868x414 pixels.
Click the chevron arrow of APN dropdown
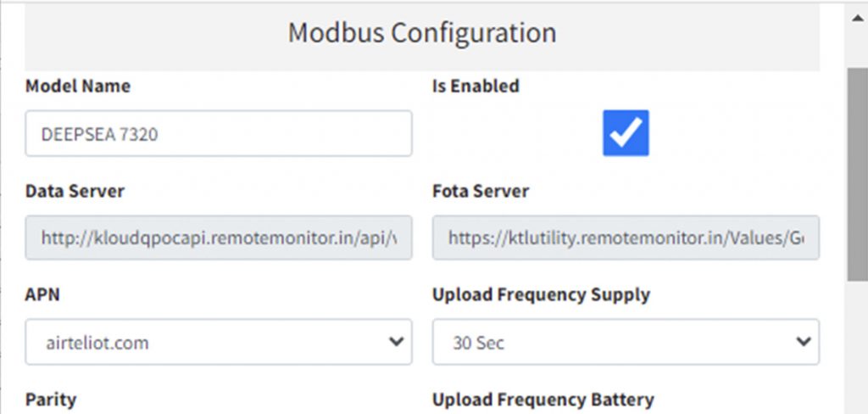394,342
